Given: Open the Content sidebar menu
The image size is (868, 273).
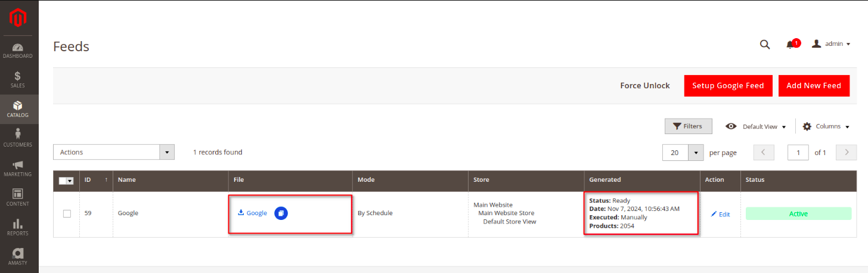Looking at the screenshot, I should (18, 197).
